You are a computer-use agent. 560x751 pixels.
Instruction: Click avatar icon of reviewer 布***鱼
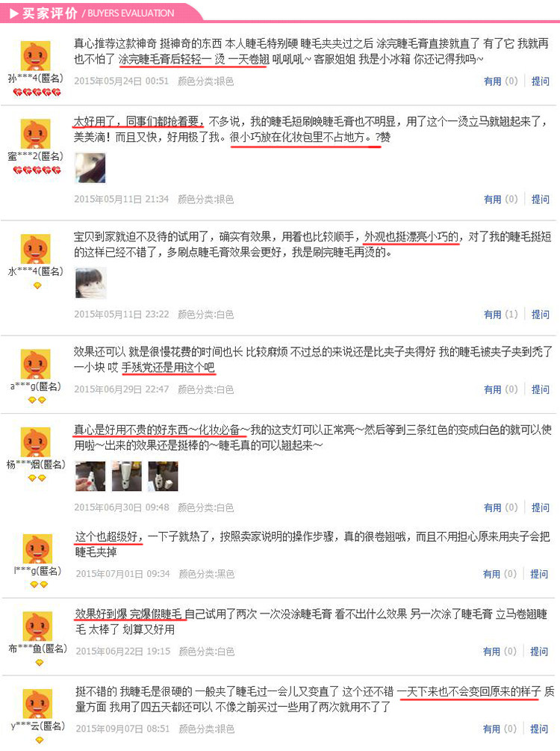coord(37,626)
